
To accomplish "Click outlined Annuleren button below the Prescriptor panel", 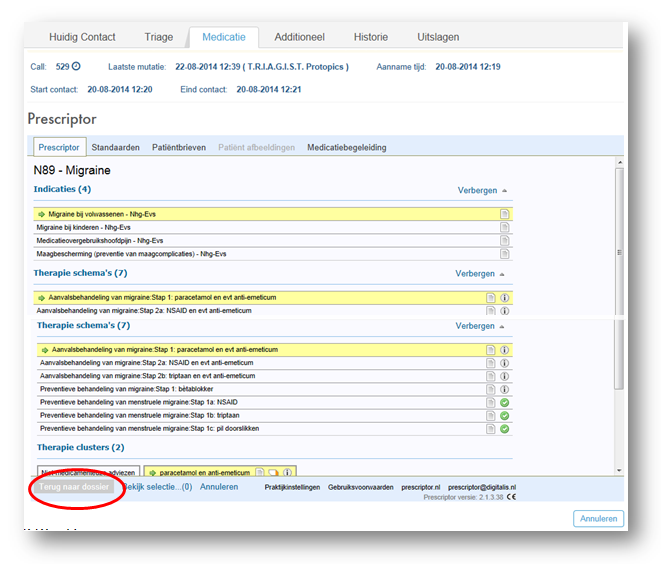I will [x=598, y=518].
